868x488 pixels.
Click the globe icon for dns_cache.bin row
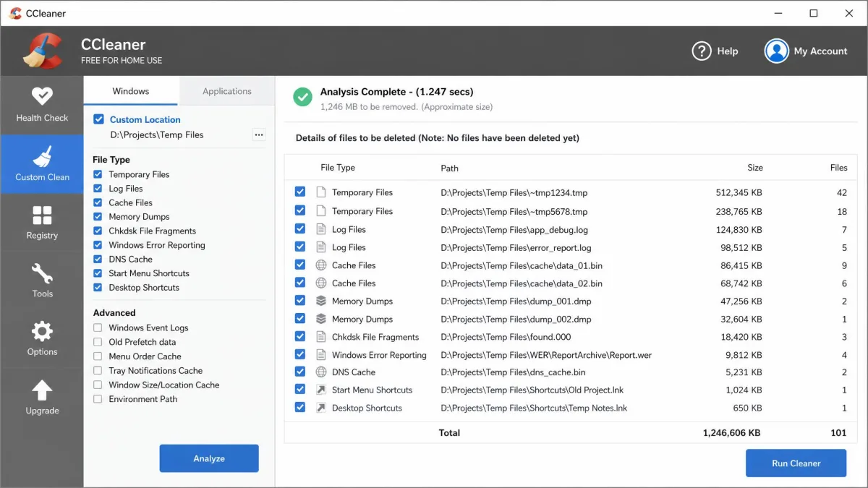coord(321,372)
